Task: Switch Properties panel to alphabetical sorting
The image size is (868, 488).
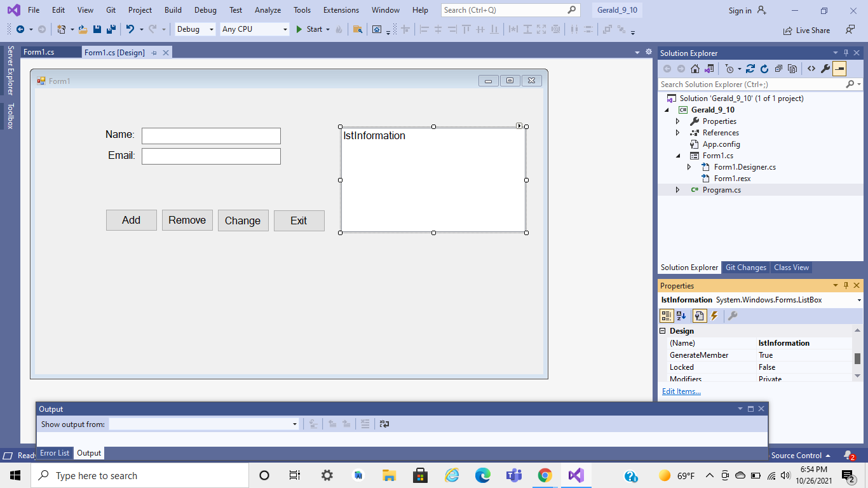Action: (681, 315)
